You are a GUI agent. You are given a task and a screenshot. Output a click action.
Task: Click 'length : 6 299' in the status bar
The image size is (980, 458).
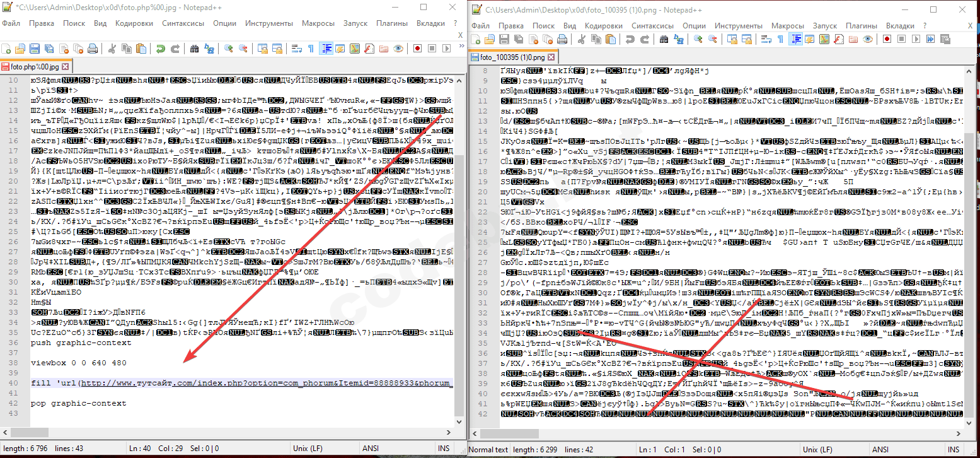click(535, 449)
